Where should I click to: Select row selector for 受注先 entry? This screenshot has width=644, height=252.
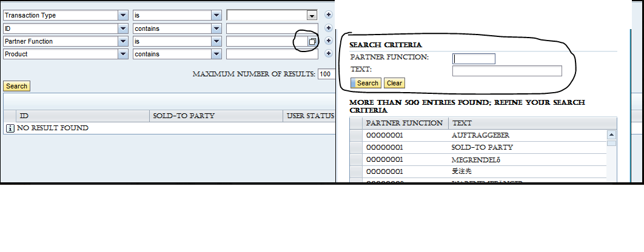tap(356, 171)
